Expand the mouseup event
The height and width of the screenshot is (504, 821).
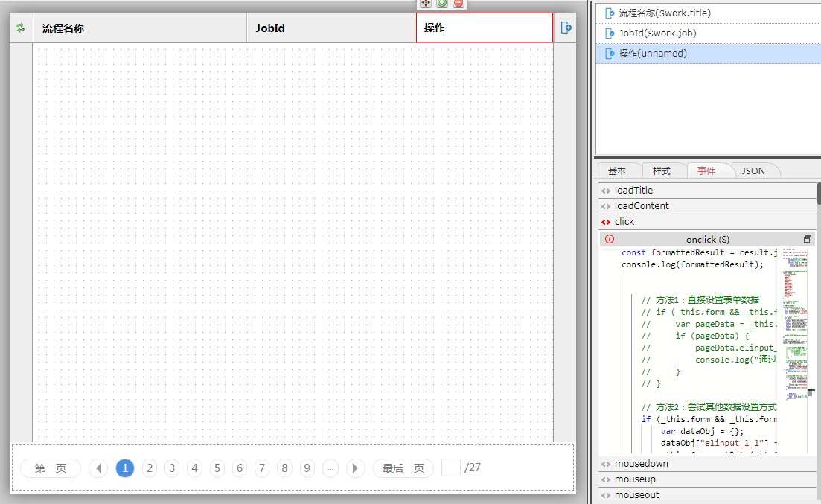coord(708,479)
